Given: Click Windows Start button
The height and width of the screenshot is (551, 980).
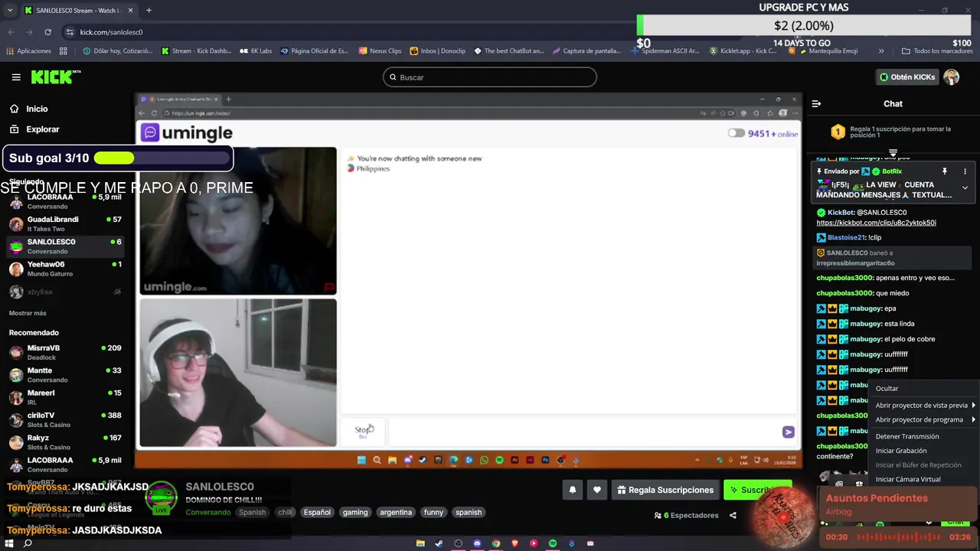Looking at the screenshot, I should pos(9,543).
